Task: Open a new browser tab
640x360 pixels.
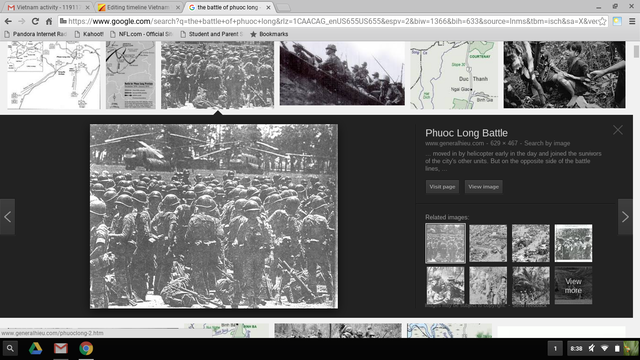Action: pyautogui.click(x=283, y=7)
